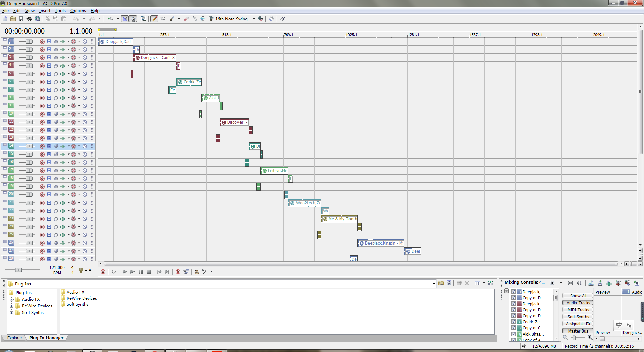The image size is (644, 352).
Task: Click the Stop button
Action: pyautogui.click(x=149, y=272)
